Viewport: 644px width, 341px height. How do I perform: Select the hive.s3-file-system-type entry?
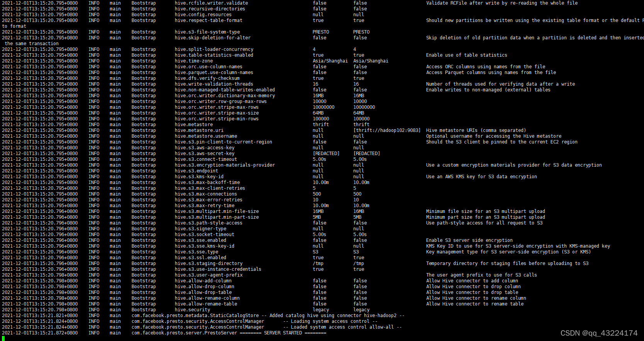(207, 32)
